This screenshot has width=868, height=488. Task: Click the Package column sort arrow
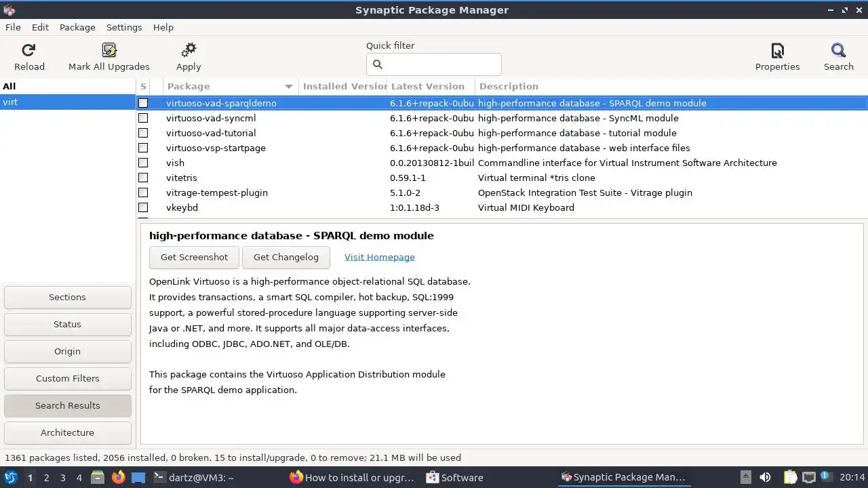(289, 87)
